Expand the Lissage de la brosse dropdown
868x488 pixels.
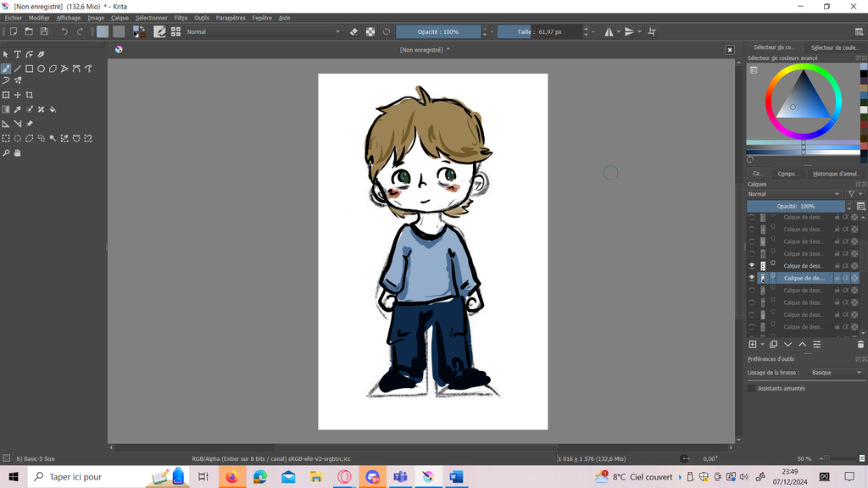[835, 373]
